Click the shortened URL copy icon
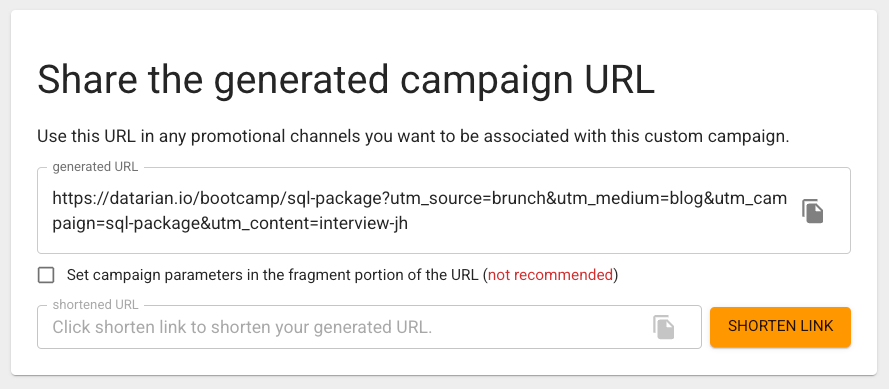Viewport: 889px width, 389px height. click(x=663, y=327)
